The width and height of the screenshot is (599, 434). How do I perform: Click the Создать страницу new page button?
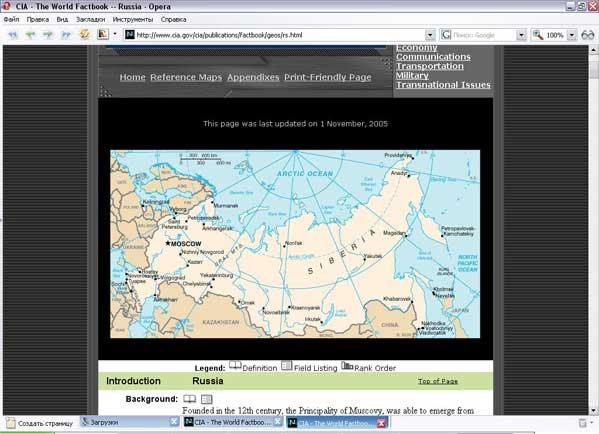pyautogui.click(x=39, y=423)
